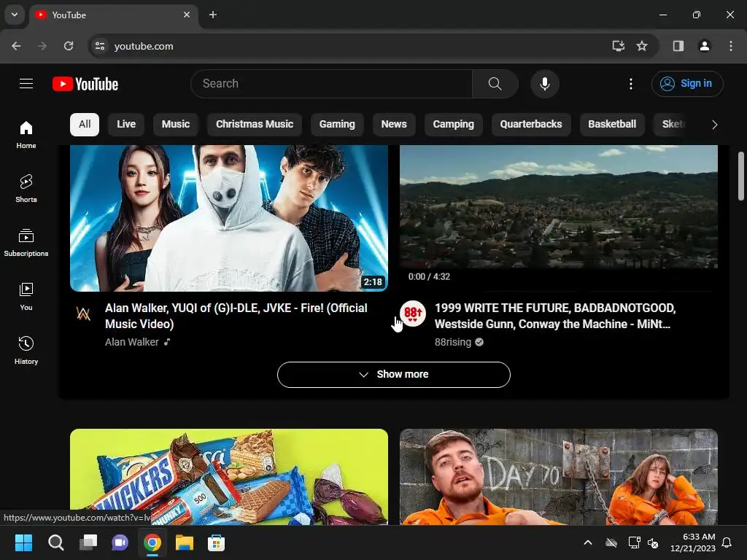Open the You section in sidebar
This screenshot has width=747, height=560.
coord(26,296)
